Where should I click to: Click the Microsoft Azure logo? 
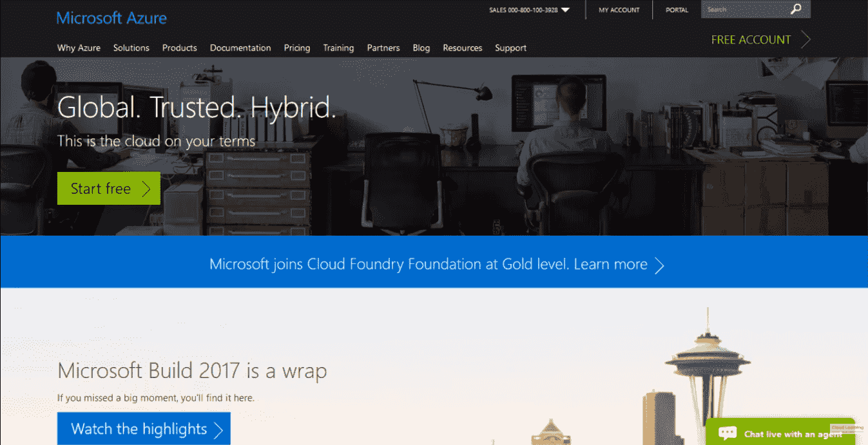[111, 18]
